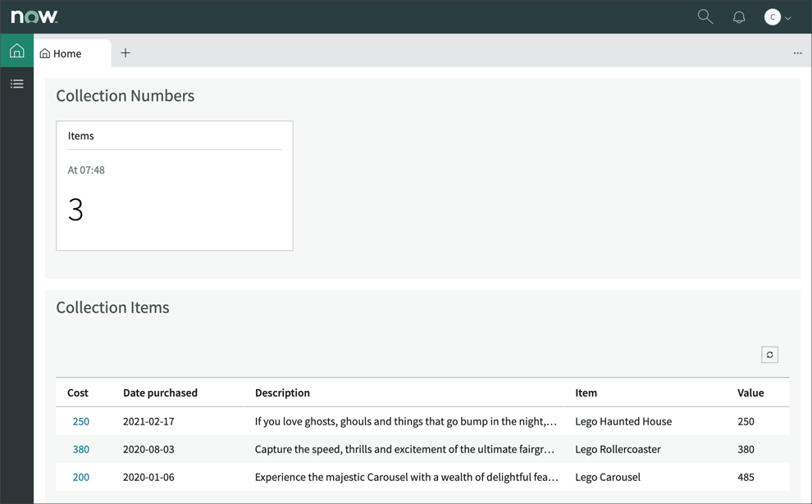This screenshot has height=504, width=812.
Task: Open the record for cost 250
Action: click(x=80, y=421)
